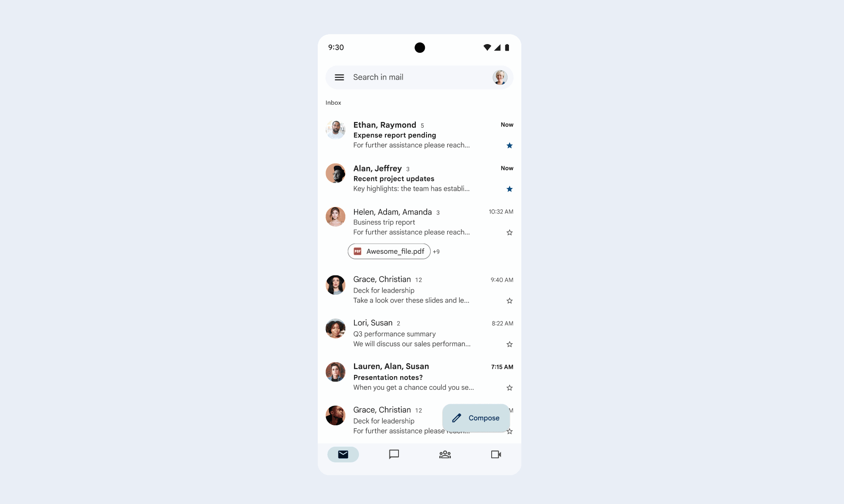Open user profile avatar icon
The image size is (844, 504).
click(499, 77)
